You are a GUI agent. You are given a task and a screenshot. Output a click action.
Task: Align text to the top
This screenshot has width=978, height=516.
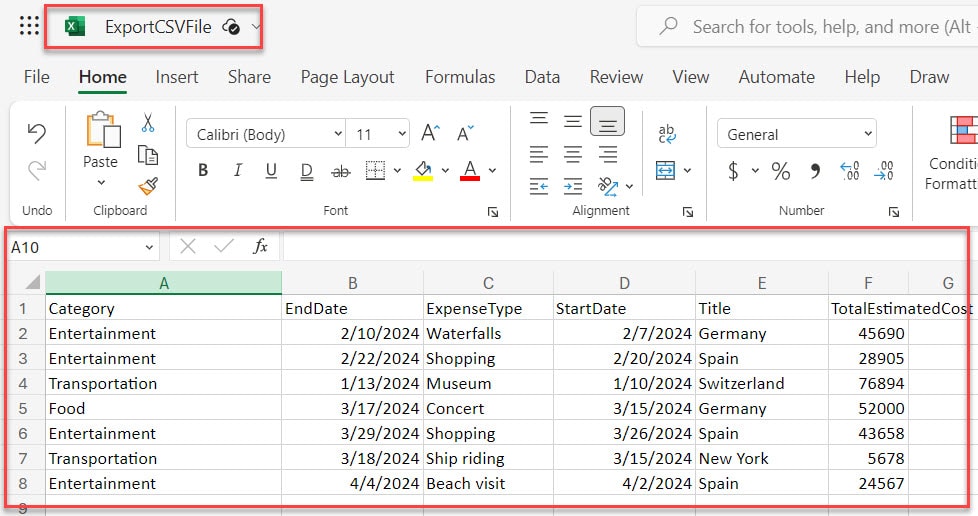pos(539,119)
